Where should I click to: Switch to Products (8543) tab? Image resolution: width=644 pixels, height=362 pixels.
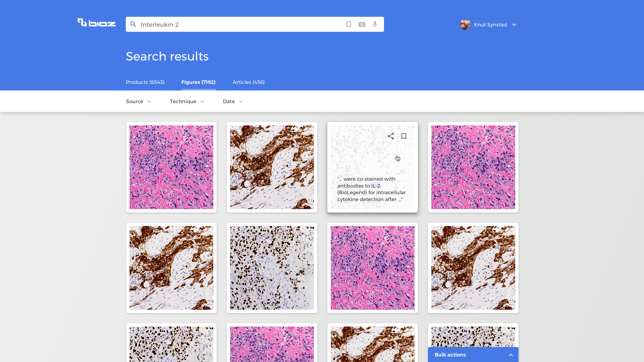pyautogui.click(x=145, y=82)
